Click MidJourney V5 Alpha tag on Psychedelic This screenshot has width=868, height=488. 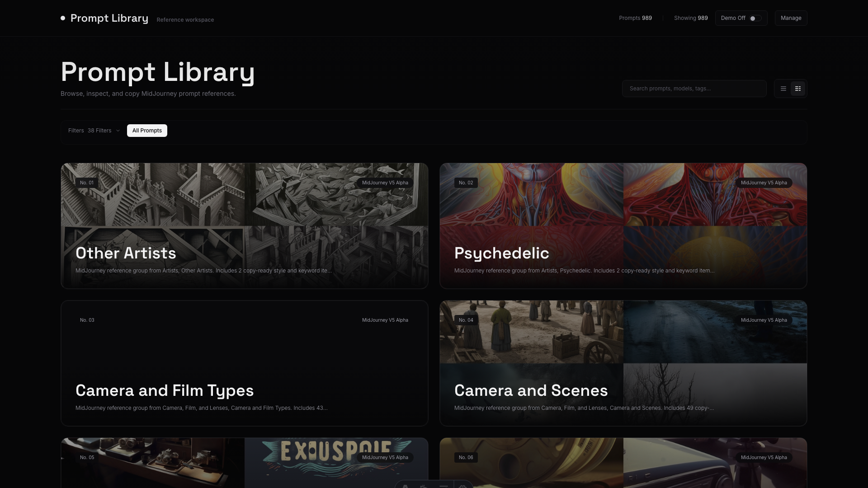click(764, 183)
